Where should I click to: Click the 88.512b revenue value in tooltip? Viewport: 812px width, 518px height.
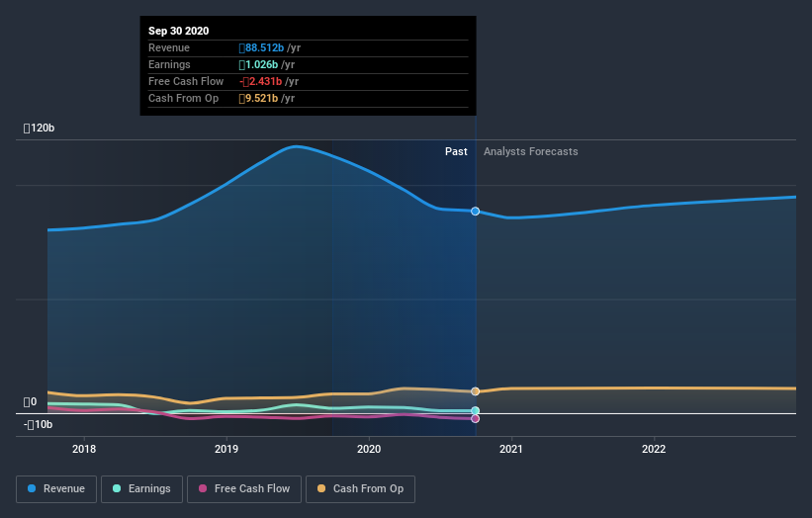261,47
